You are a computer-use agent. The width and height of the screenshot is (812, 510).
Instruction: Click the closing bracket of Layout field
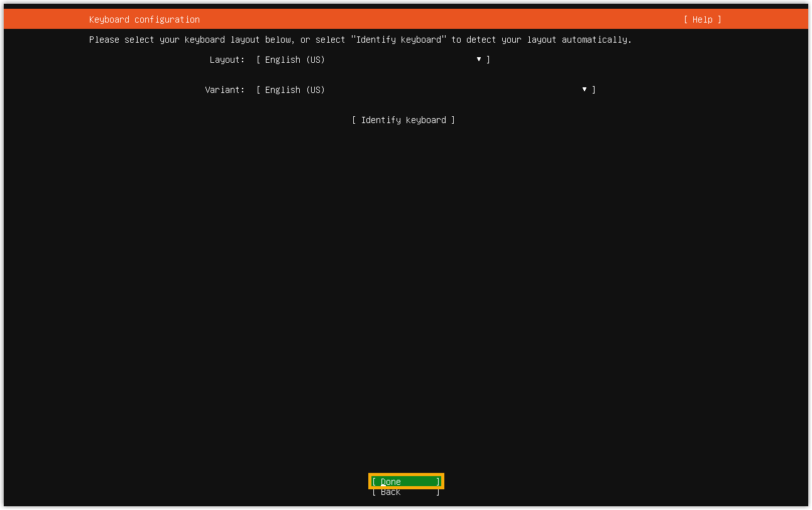click(488, 60)
